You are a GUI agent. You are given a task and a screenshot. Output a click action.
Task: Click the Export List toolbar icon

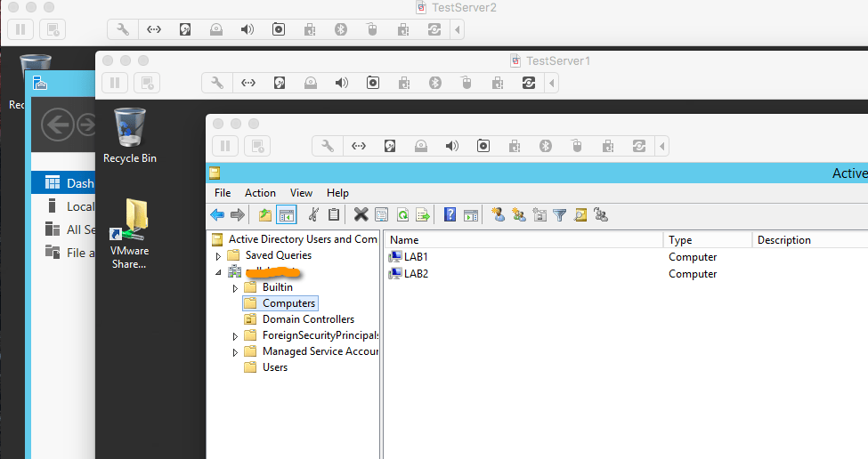423,214
